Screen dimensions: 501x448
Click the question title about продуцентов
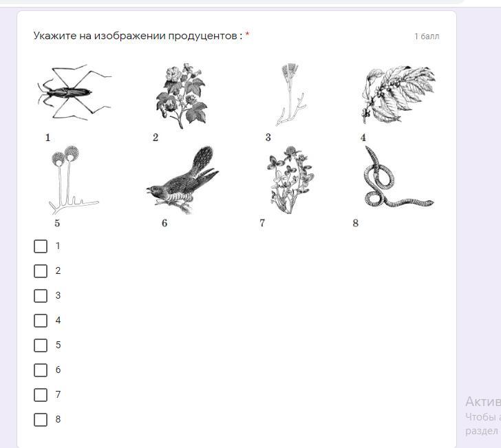138,36
